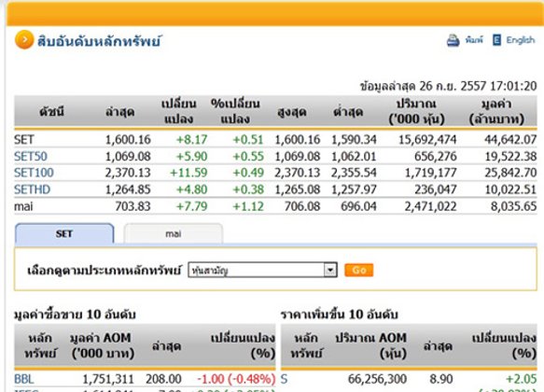544x392 pixels.
Task: Open the S stock link
Action: pyautogui.click(x=285, y=379)
